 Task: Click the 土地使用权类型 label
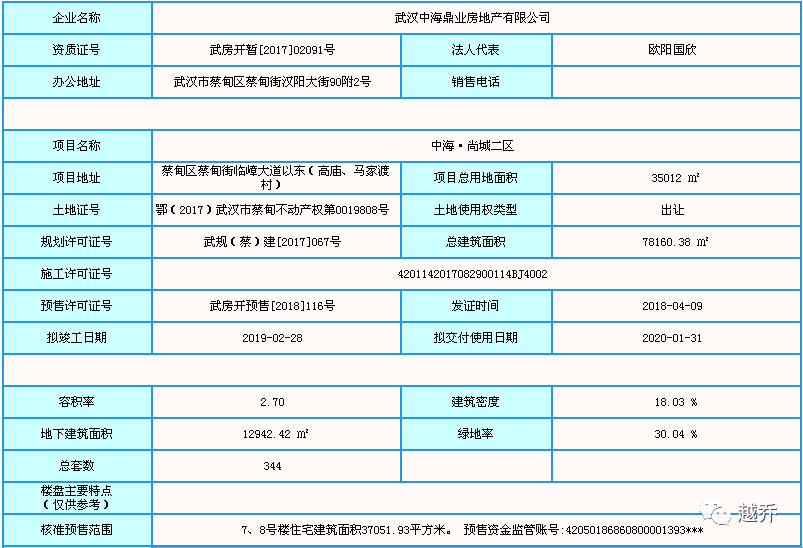pos(475,209)
